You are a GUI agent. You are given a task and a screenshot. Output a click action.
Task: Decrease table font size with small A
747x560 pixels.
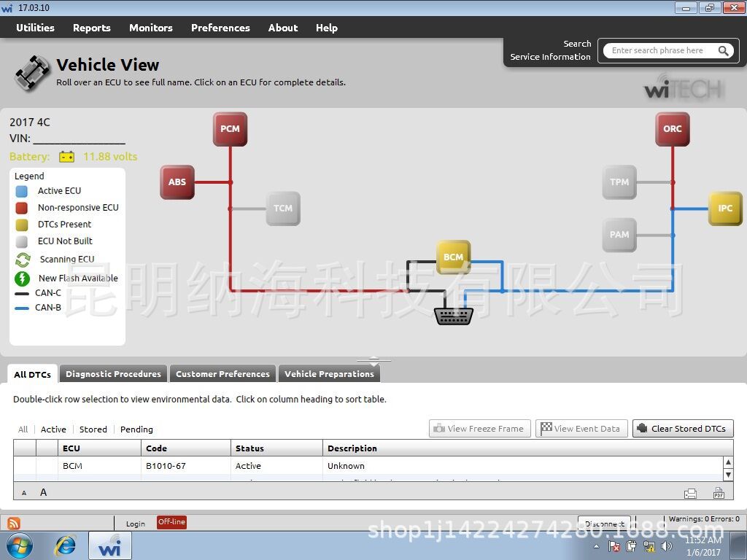24,494
